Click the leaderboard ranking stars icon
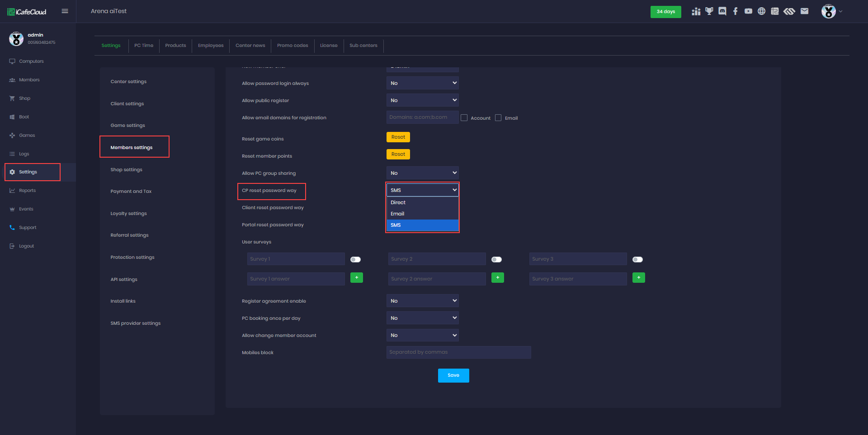Screen dimensions: 868x435 tap(696, 11)
